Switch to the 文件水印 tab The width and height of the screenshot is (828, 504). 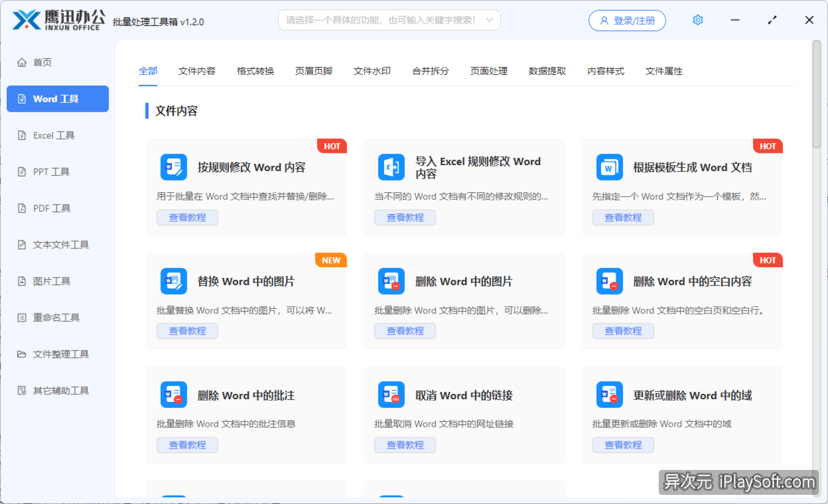[x=372, y=71]
